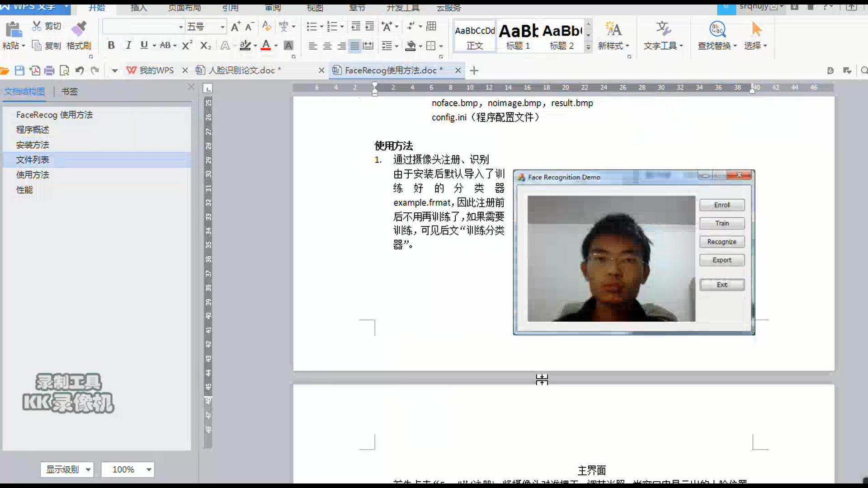Open print preview icon

tap(65, 70)
